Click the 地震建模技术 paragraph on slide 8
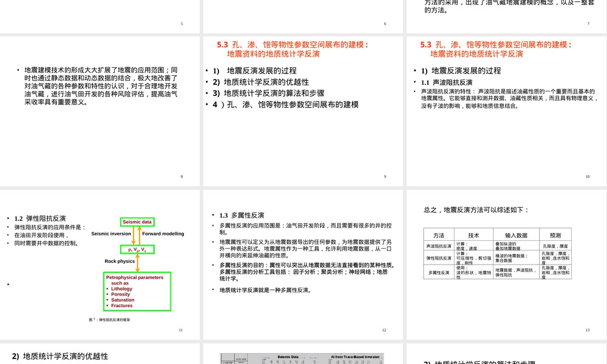The image size is (607, 364). point(101,86)
